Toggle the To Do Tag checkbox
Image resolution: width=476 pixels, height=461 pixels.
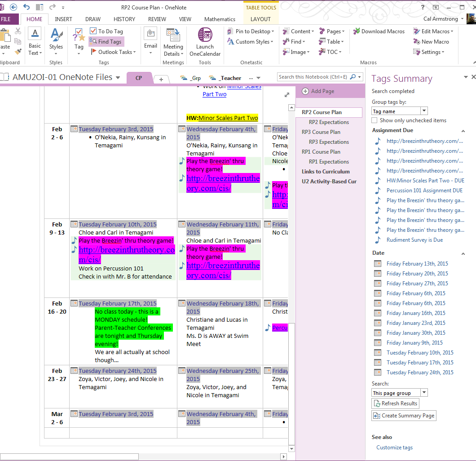[x=93, y=31]
